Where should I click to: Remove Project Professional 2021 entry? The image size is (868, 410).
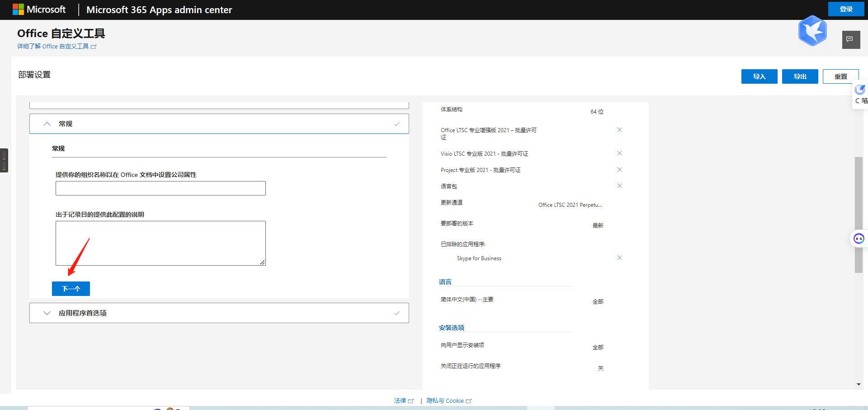pos(619,170)
